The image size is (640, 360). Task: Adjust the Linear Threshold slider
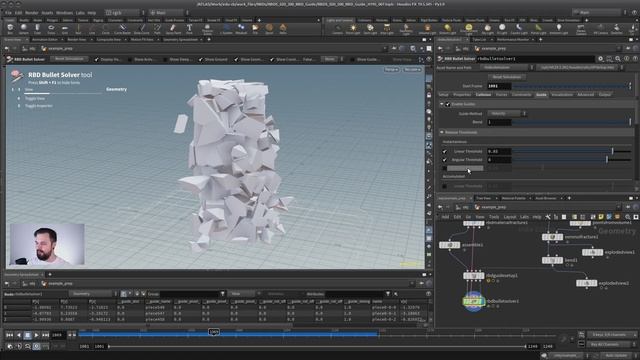tap(571, 151)
